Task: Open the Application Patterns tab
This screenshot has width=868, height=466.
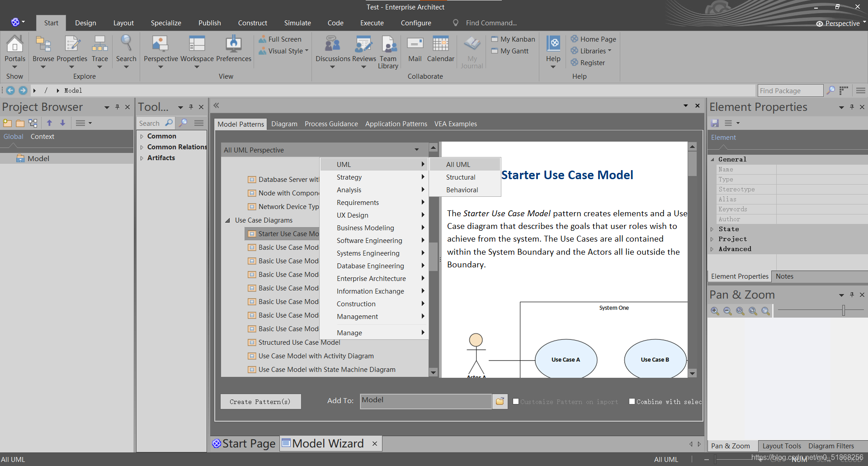Action: [396, 124]
